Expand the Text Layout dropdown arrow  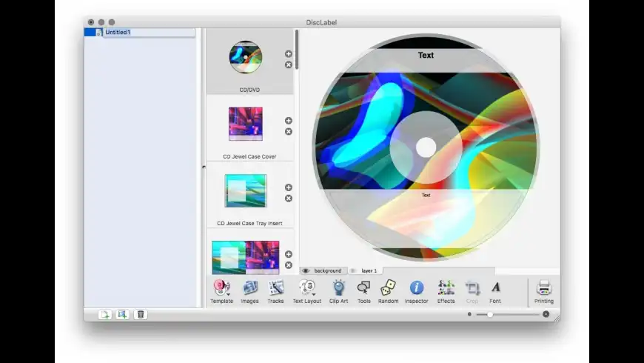tap(314, 294)
